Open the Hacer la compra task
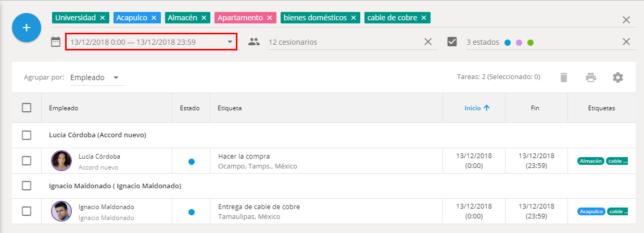644x233 pixels. coord(244,156)
